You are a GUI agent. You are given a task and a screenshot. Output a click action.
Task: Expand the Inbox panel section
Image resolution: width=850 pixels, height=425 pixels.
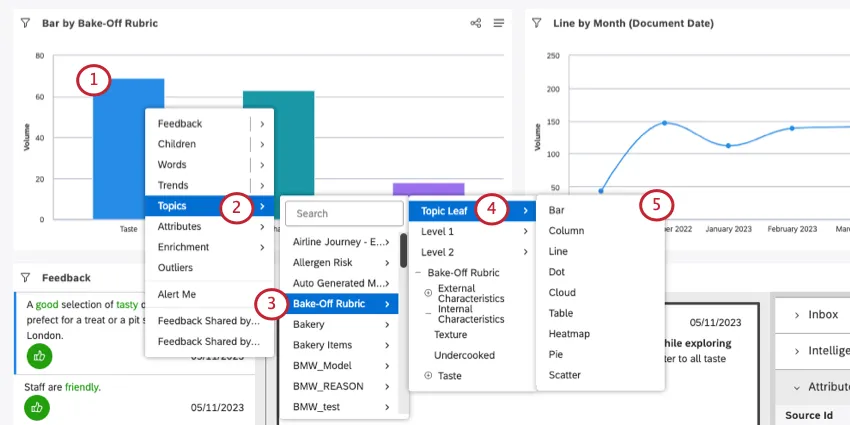coord(795,314)
